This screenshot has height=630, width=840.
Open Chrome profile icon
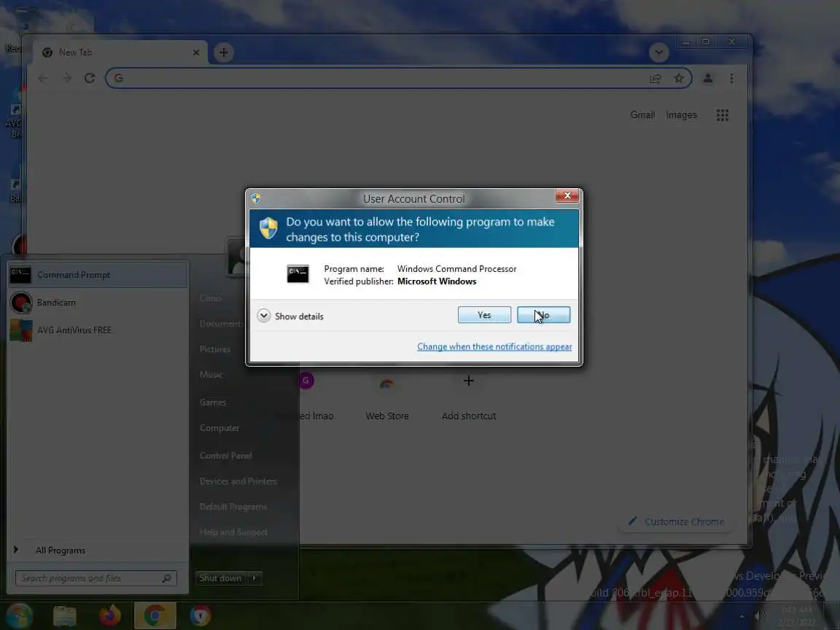coord(708,78)
